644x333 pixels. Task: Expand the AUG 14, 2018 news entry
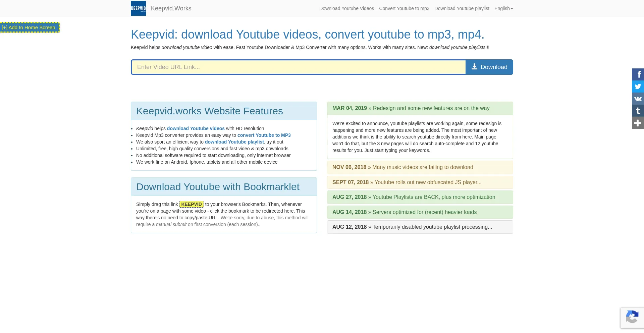tap(420, 212)
